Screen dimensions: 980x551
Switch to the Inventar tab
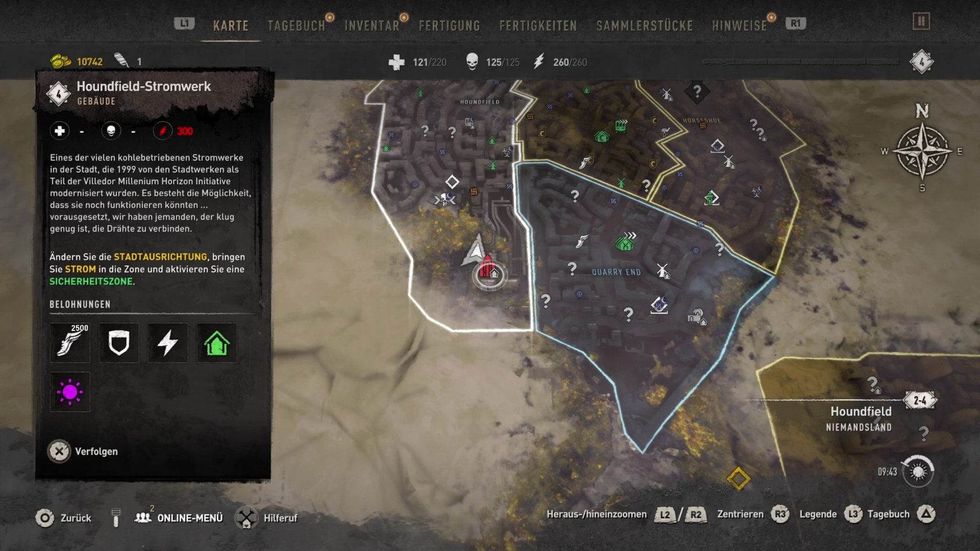pos(372,26)
